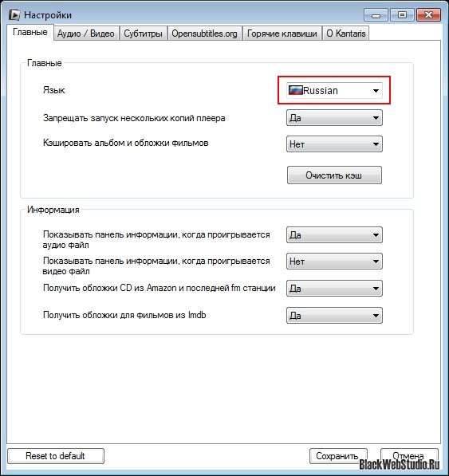This screenshot has width=449, height=476.
Task: Open the О Kantaris tab
Action: (346, 33)
